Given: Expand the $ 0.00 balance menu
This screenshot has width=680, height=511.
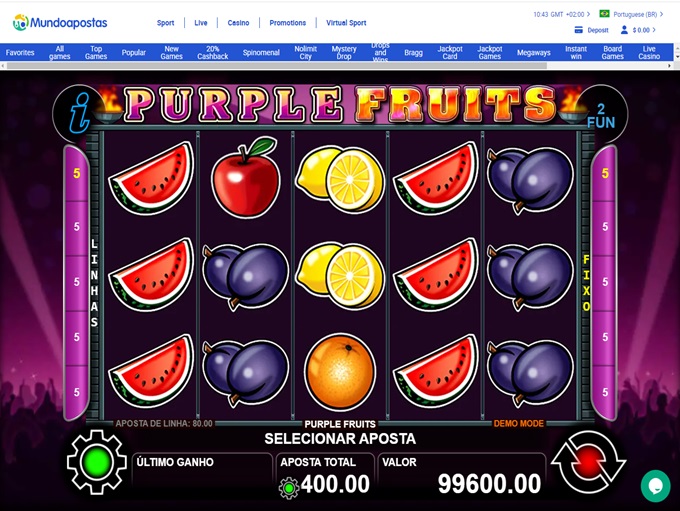Looking at the screenshot, I should 644,30.
